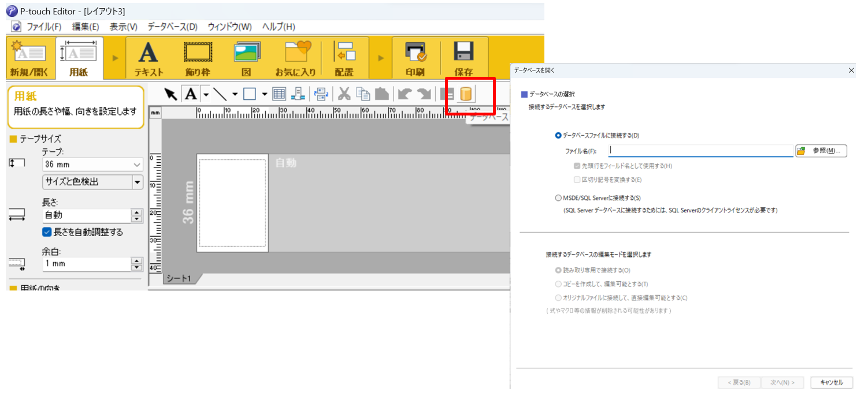Select the 用紙 paper tab
868x395 pixels.
(x=79, y=58)
